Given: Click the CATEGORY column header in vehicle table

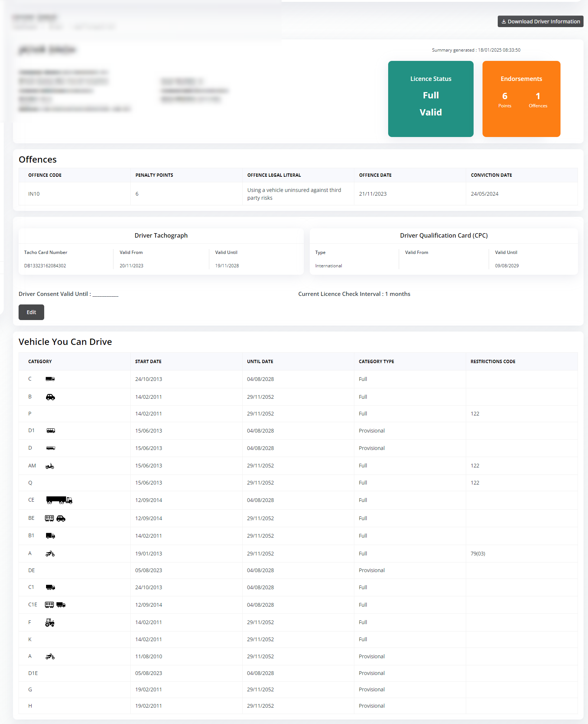Looking at the screenshot, I should [x=40, y=362].
